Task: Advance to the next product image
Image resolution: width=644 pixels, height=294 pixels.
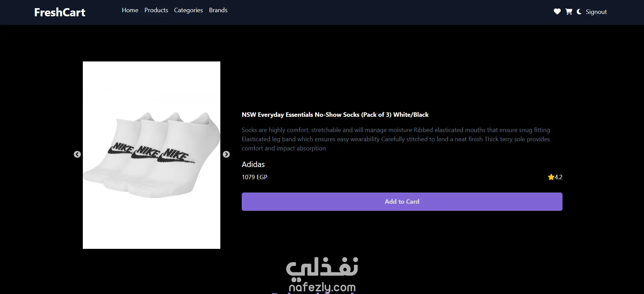Action: click(x=226, y=154)
